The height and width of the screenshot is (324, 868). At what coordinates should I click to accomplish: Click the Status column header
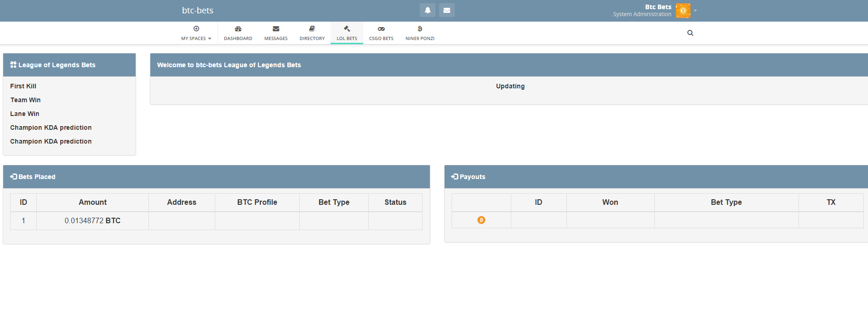tap(395, 202)
